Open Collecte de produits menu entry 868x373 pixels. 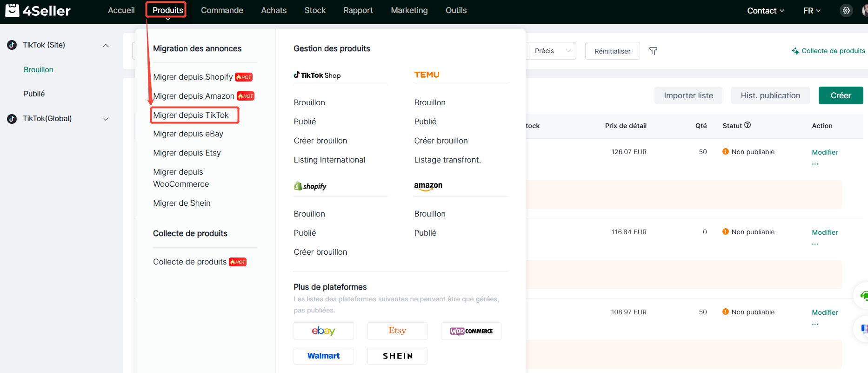(190, 262)
